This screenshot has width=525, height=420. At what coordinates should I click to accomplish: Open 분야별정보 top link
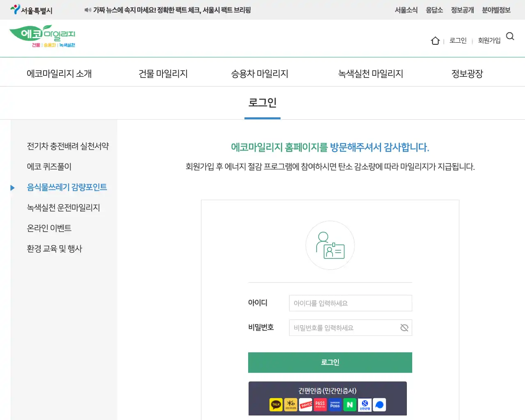[496, 10]
